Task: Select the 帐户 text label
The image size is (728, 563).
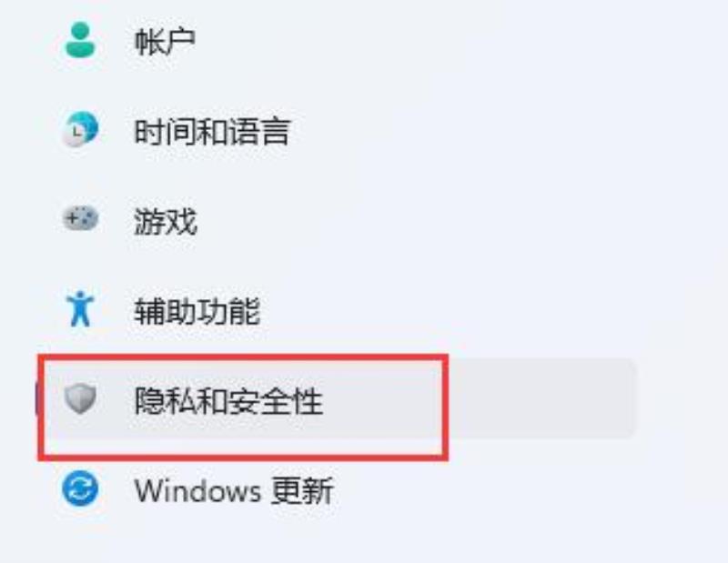Action: point(165,42)
